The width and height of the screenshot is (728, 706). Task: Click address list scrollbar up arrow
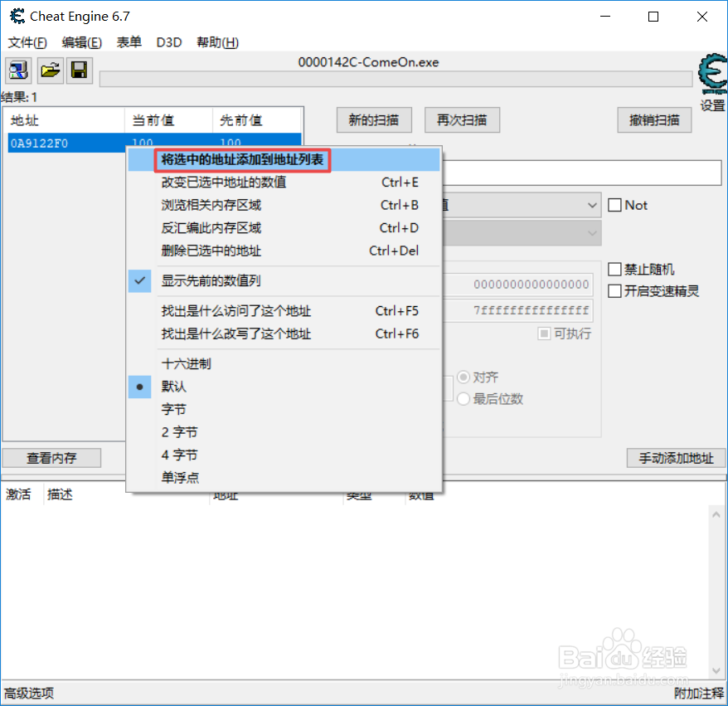coord(716,514)
